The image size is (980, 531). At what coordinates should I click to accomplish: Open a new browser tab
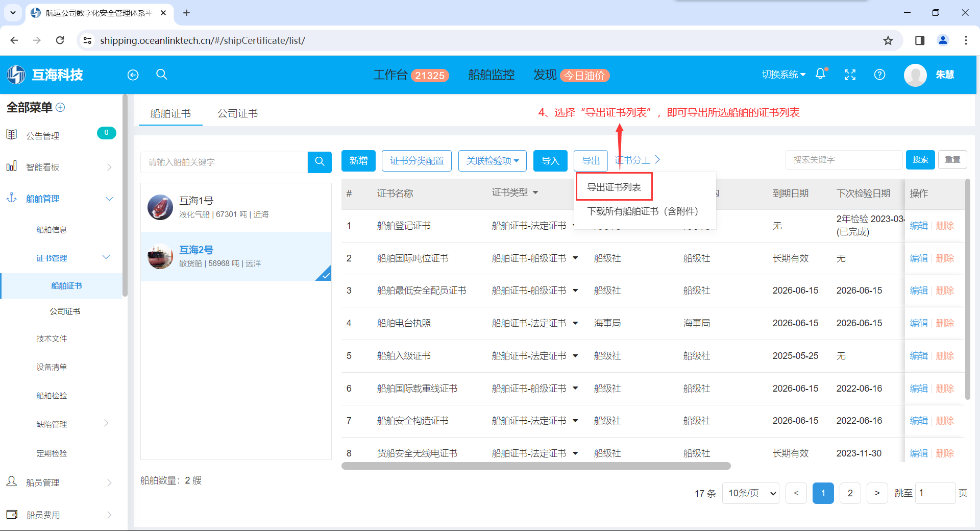coord(186,13)
